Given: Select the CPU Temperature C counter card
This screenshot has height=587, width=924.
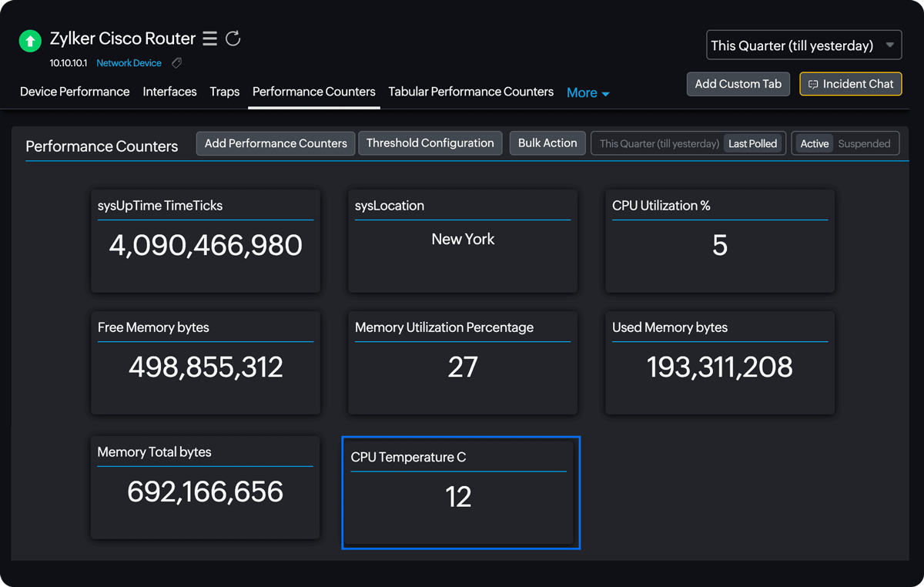Looking at the screenshot, I should 460,493.
